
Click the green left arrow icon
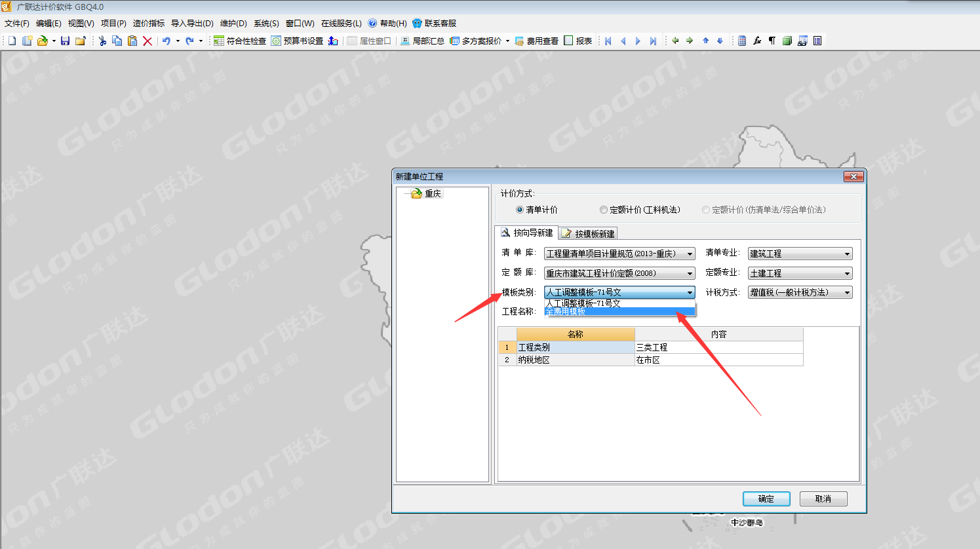point(675,41)
